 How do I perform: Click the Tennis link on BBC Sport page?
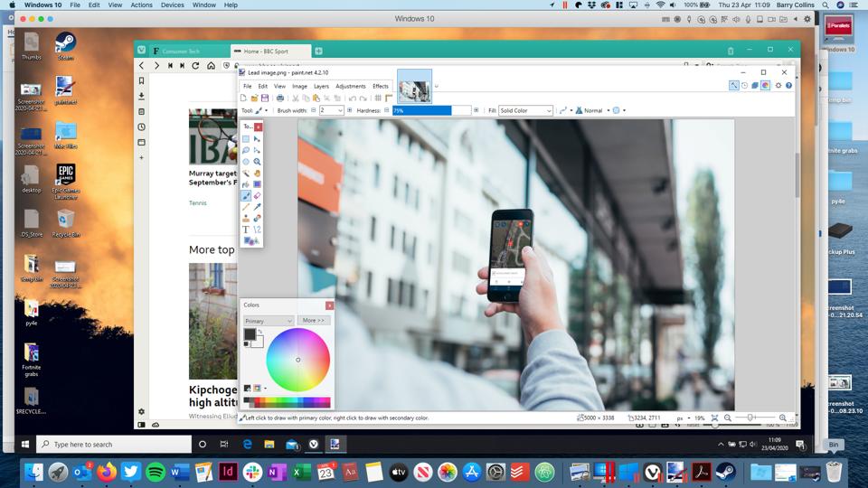(197, 203)
